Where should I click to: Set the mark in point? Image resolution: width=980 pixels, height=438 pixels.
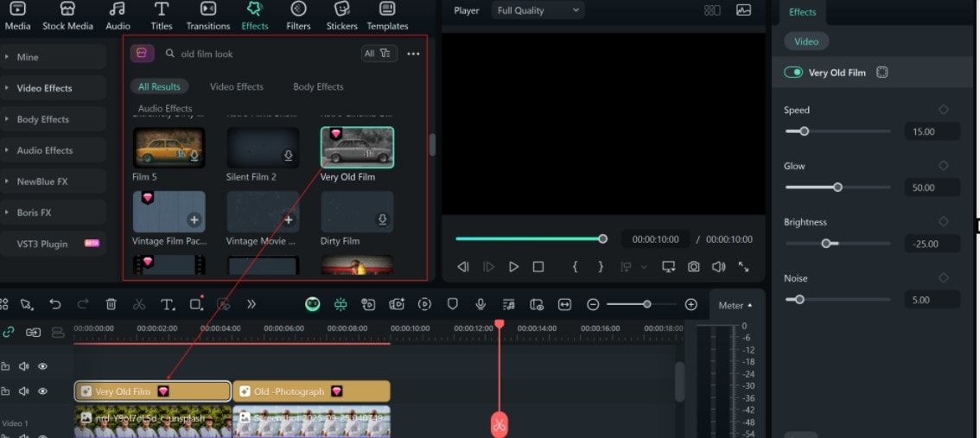click(575, 267)
